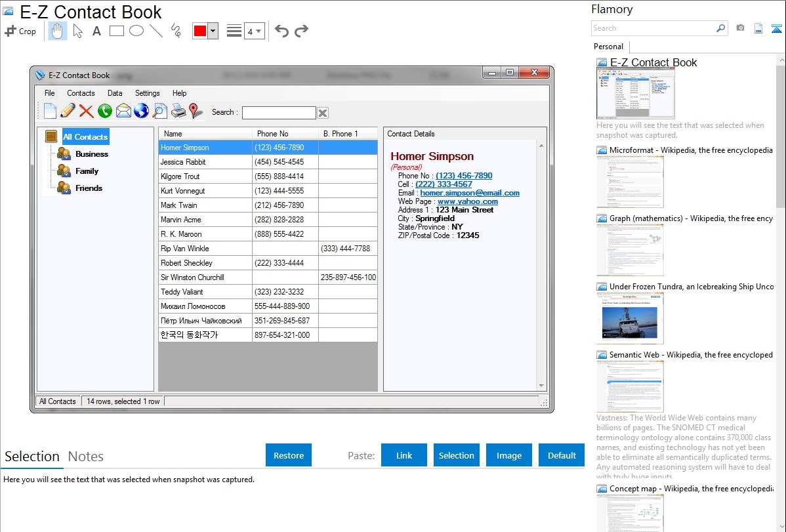This screenshot has height=532, width=786.
Task: Select the rectangle drawing tool
Action: pos(116,31)
